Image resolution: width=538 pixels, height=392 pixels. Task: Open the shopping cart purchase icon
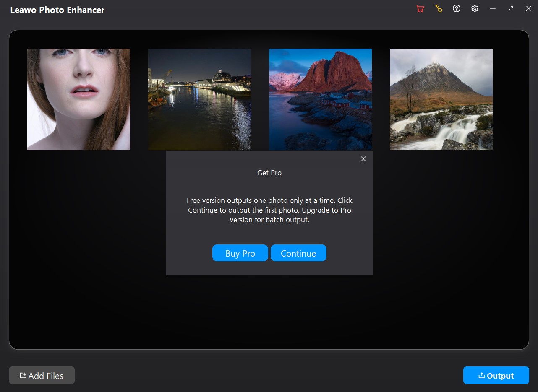point(420,9)
